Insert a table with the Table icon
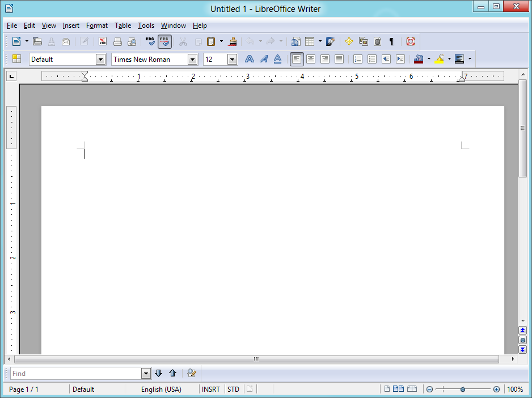Image resolution: width=532 pixels, height=398 pixels. (x=310, y=42)
